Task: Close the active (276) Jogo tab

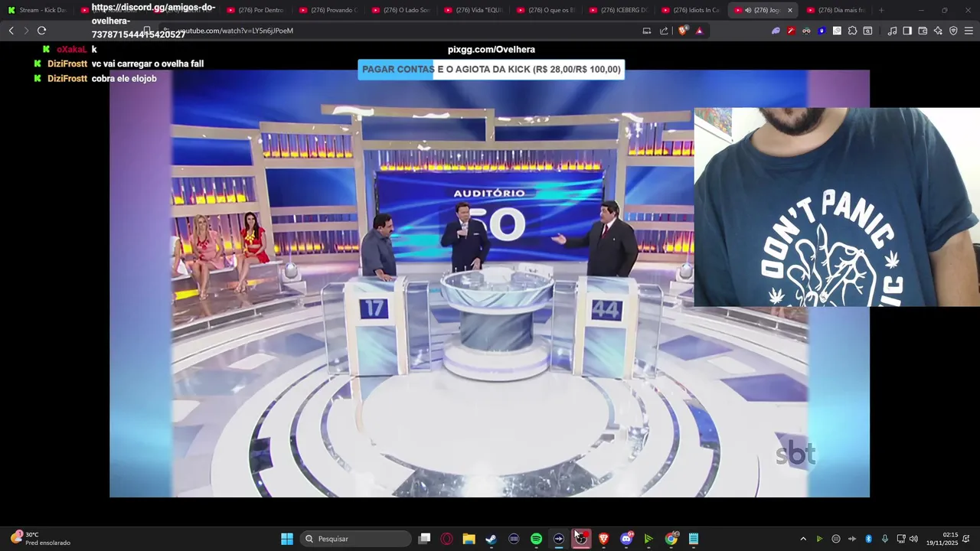Action: click(789, 10)
